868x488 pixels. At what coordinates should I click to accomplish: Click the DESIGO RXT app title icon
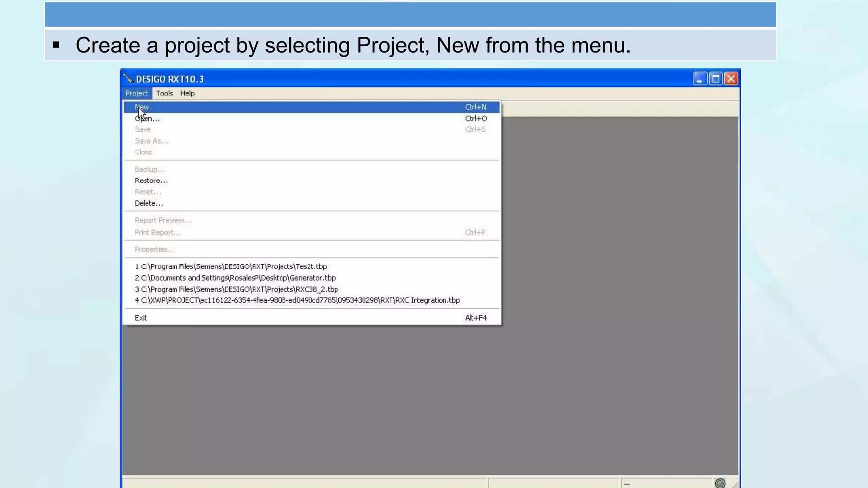click(128, 79)
